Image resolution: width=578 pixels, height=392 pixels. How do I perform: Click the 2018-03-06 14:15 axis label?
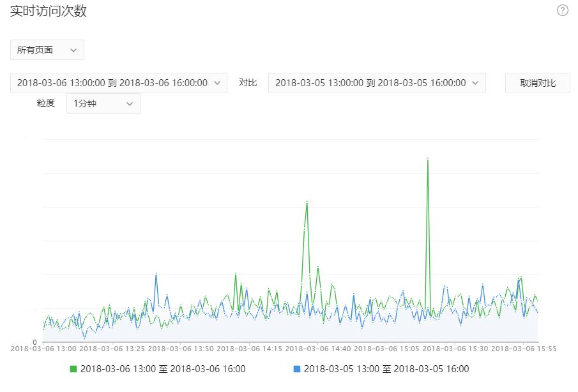(249, 349)
